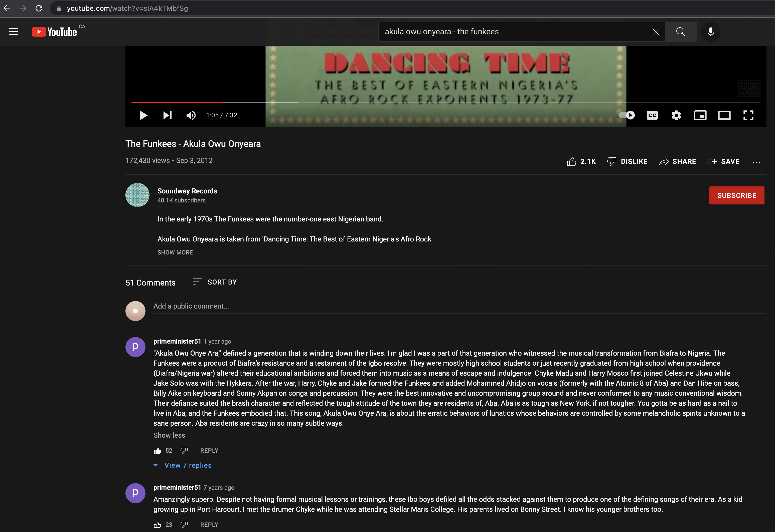Subscribe to Soundway Records
The width and height of the screenshot is (775, 532).
tap(736, 195)
